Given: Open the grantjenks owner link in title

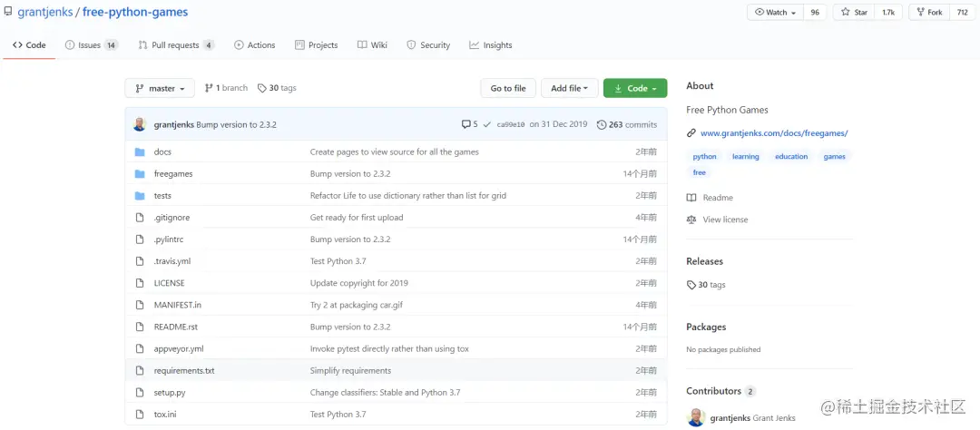Looking at the screenshot, I should (x=45, y=12).
